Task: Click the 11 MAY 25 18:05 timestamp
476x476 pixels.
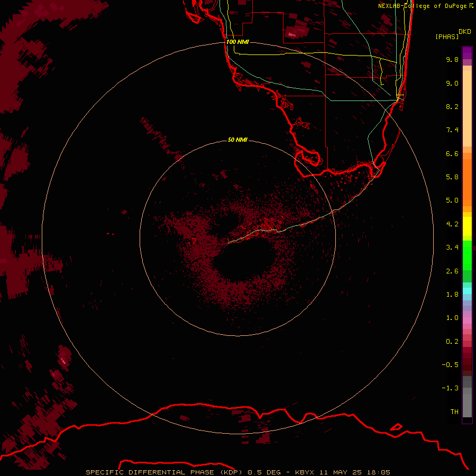Action: (354, 472)
